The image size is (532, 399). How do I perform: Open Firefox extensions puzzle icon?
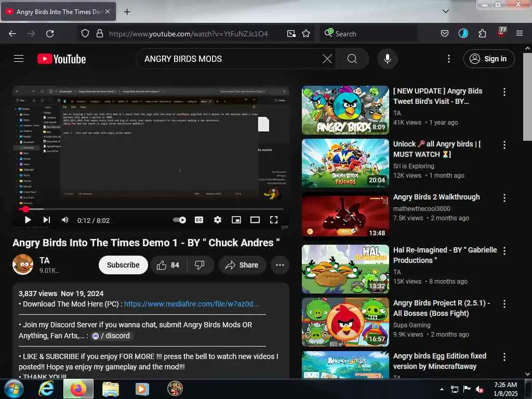click(482, 34)
